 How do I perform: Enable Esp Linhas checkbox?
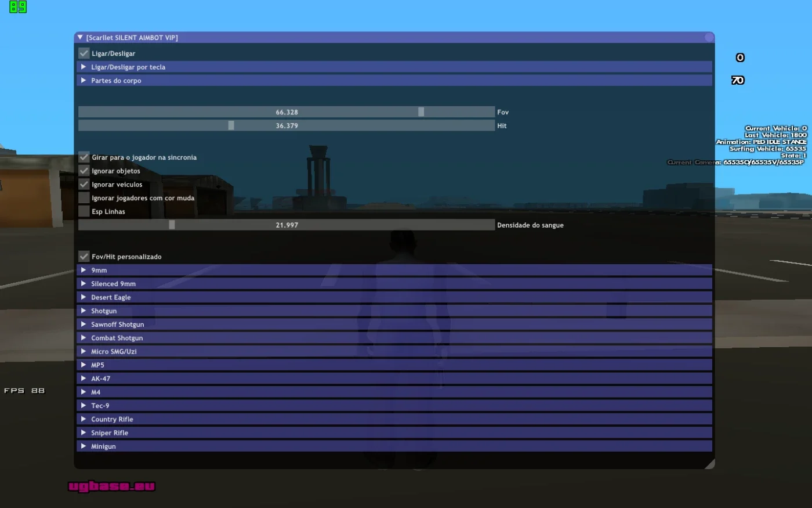click(x=84, y=211)
